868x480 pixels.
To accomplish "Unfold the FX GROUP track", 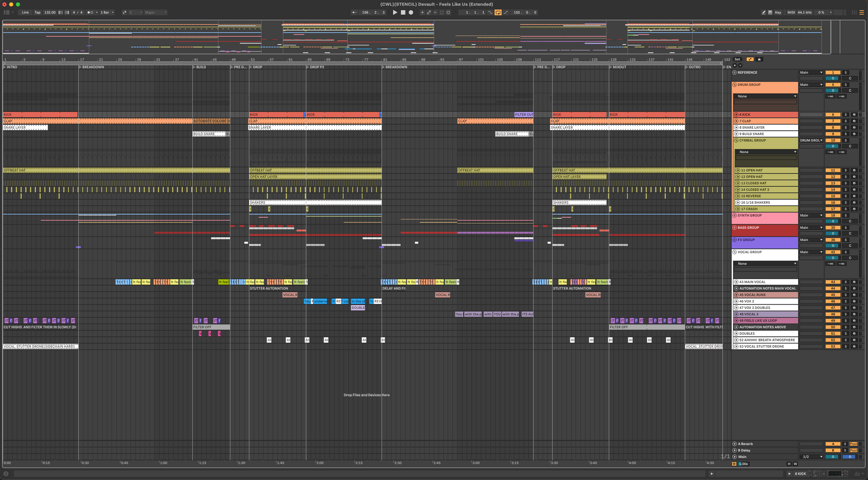I will pos(734,240).
